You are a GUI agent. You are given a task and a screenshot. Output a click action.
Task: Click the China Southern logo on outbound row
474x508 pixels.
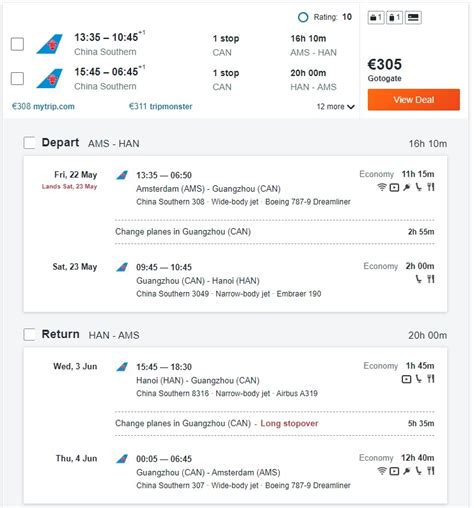pyautogui.click(x=50, y=44)
